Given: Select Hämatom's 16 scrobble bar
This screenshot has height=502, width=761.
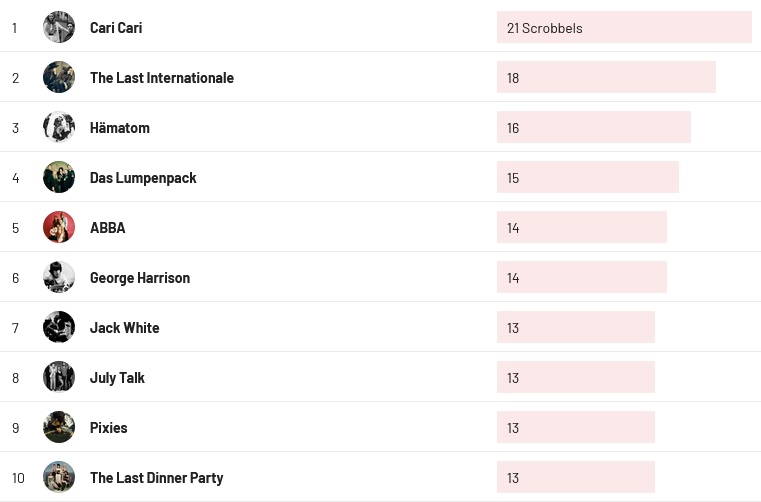Looking at the screenshot, I should 594,128.
